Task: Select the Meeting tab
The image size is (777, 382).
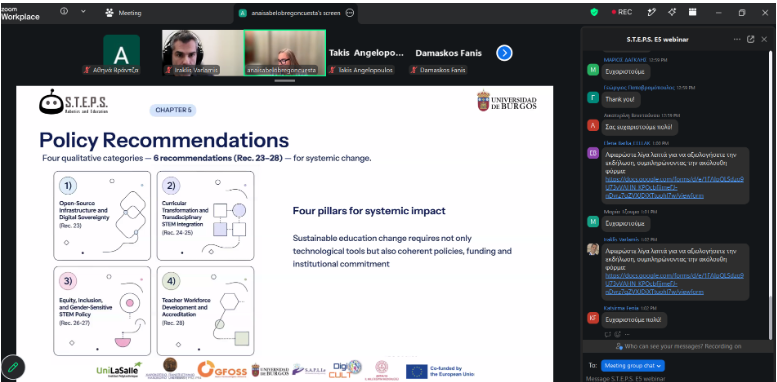Action: (124, 13)
